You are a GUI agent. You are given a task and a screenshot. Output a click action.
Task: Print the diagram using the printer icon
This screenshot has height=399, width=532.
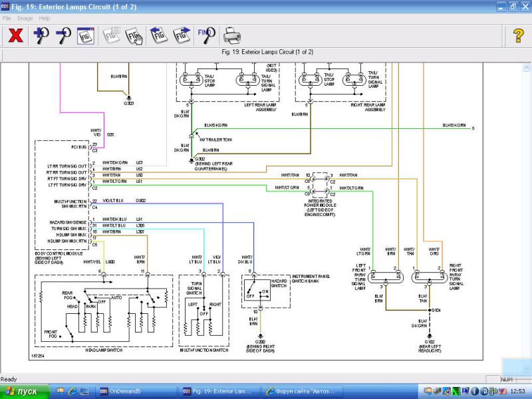coord(232,36)
